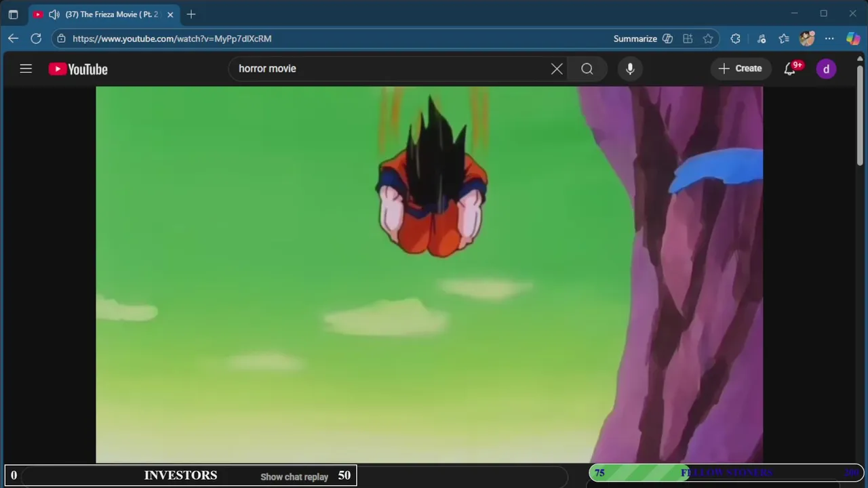Click Show chat replay

tap(294, 476)
